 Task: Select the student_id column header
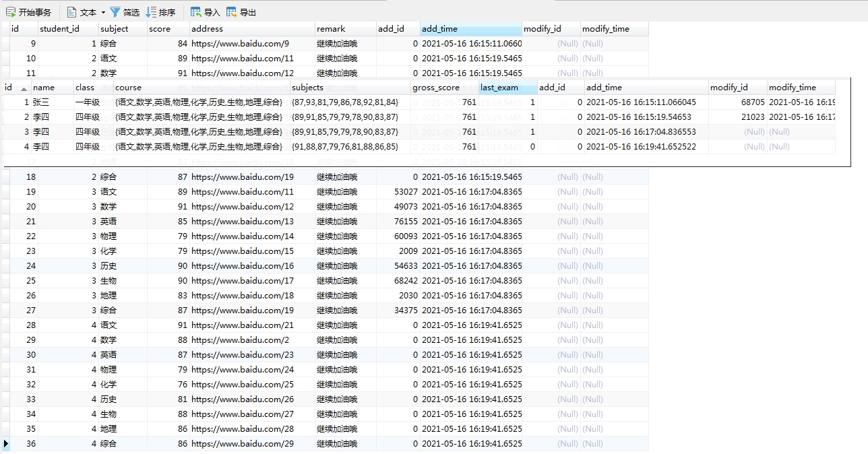68,29
